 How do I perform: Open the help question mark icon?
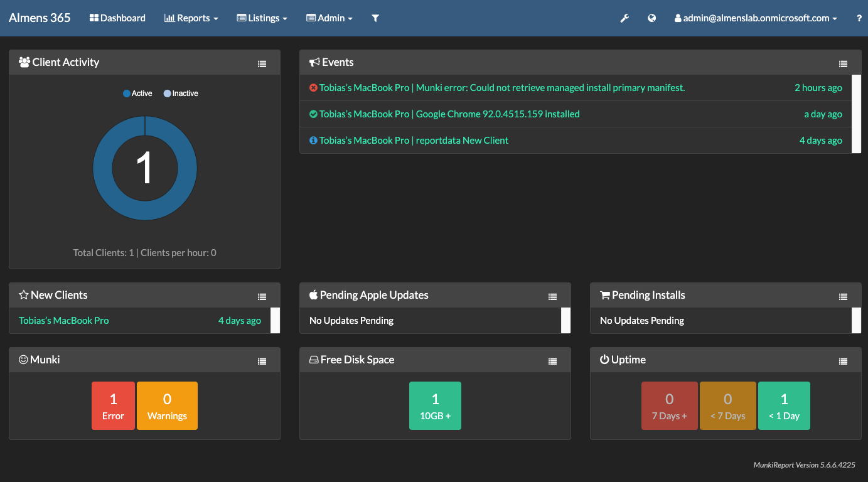(x=859, y=18)
